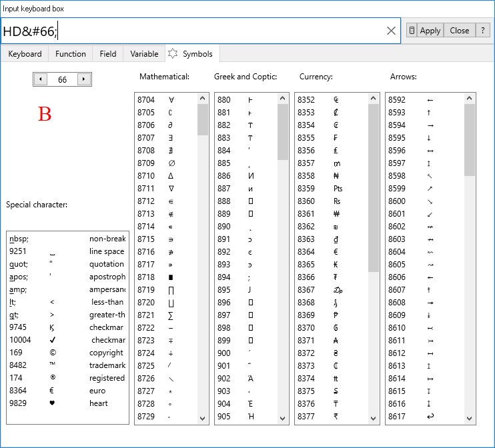The height and width of the screenshot is (448, 495).
Task: Insert the copyright symbol 169
Action: (67, 353)
